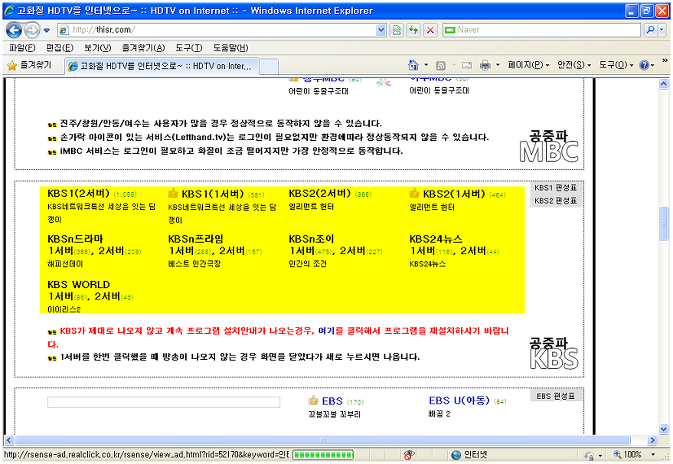
Task: Open the EBS 편성표 schedule button
Action: coord(555,396)
